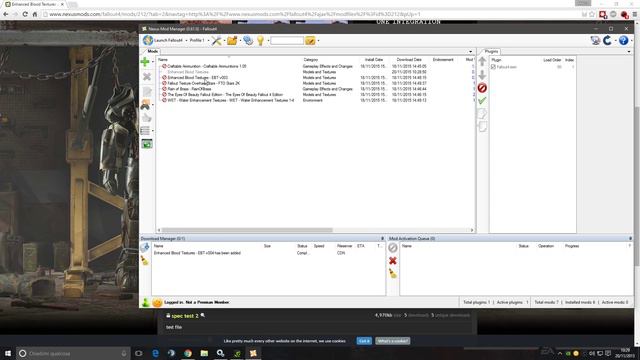Click the download globe icon in Download Manager
Viewport: 640px width, 360px height.
(145, 247)
